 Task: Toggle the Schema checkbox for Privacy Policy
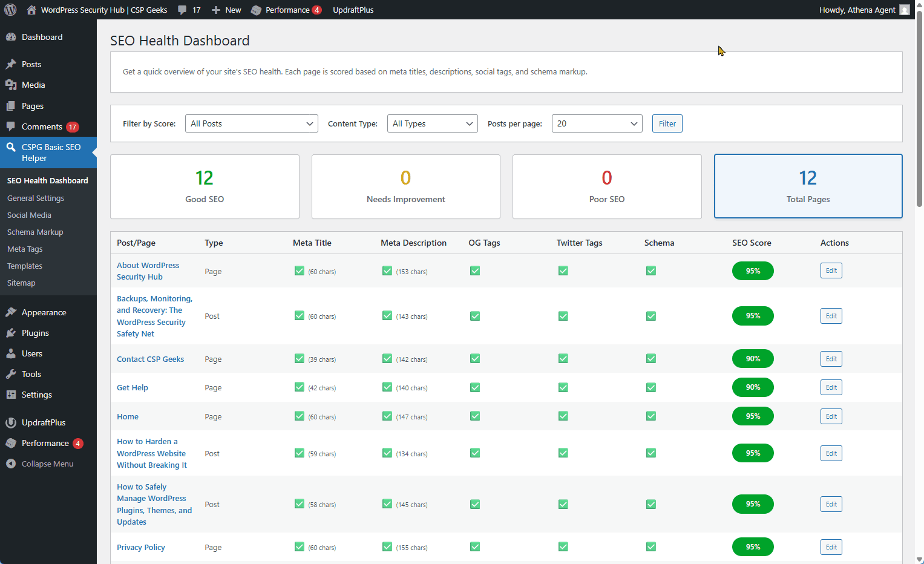650,546
